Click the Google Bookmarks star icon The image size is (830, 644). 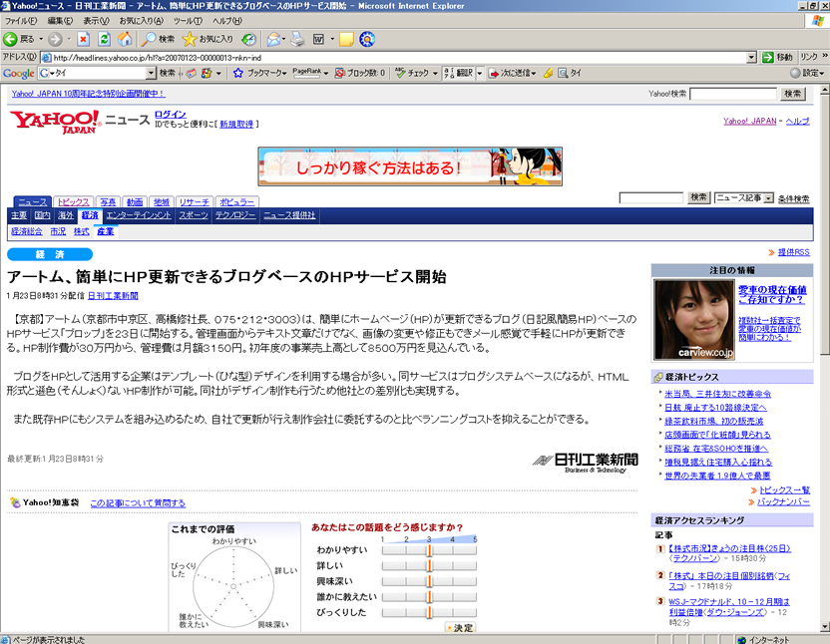237,73
